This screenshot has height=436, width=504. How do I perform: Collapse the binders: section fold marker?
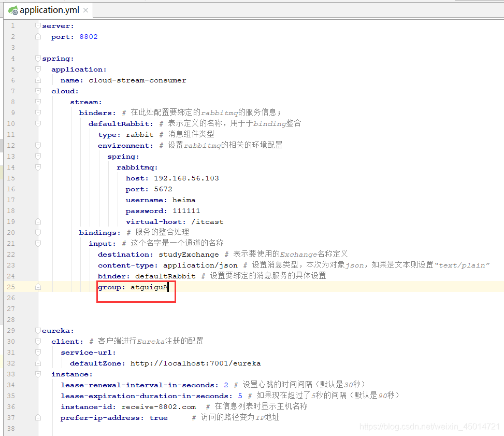tap(38, 112)
